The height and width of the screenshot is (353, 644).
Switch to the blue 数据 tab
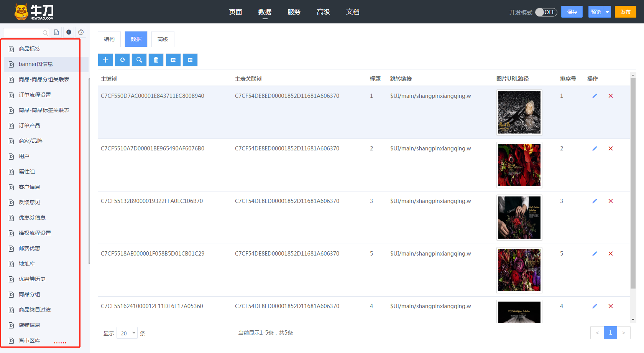coord(136,39)
